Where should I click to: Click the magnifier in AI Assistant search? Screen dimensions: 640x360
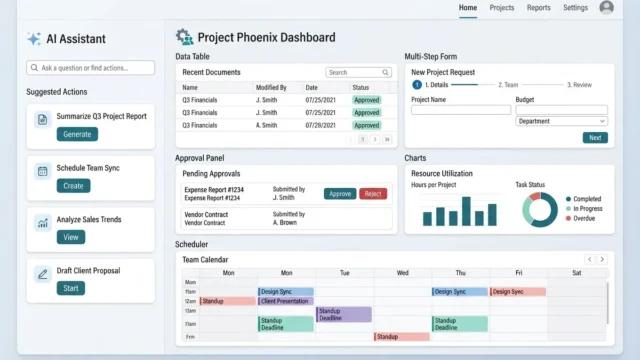click(x=34, y=68)
